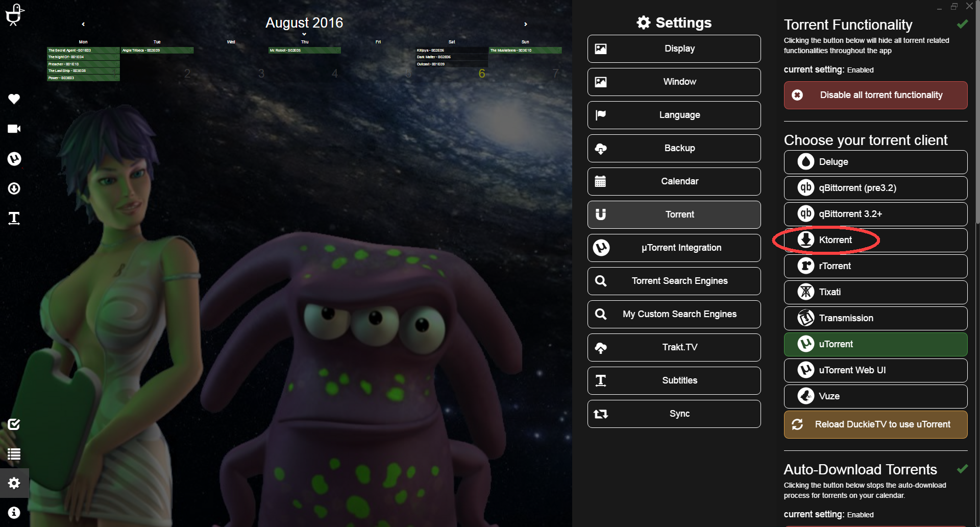Screen dimensions: 980x527
Task: Open The Last Ship - S03E08 episode
Action: (83, 71)
